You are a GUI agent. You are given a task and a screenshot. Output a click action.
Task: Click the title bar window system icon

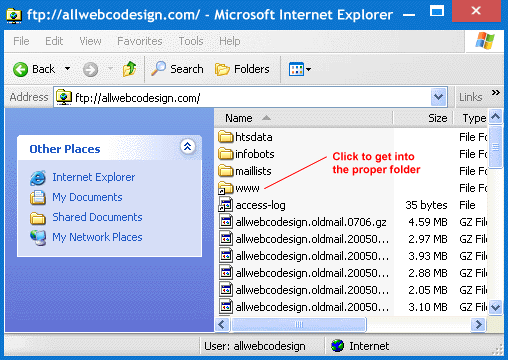tap(14, 15)
